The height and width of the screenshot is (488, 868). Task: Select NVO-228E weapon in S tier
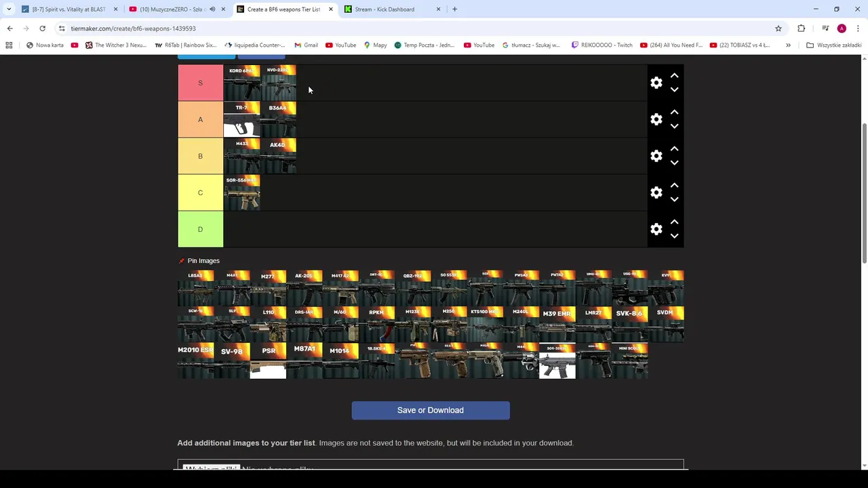click(278, 83)
